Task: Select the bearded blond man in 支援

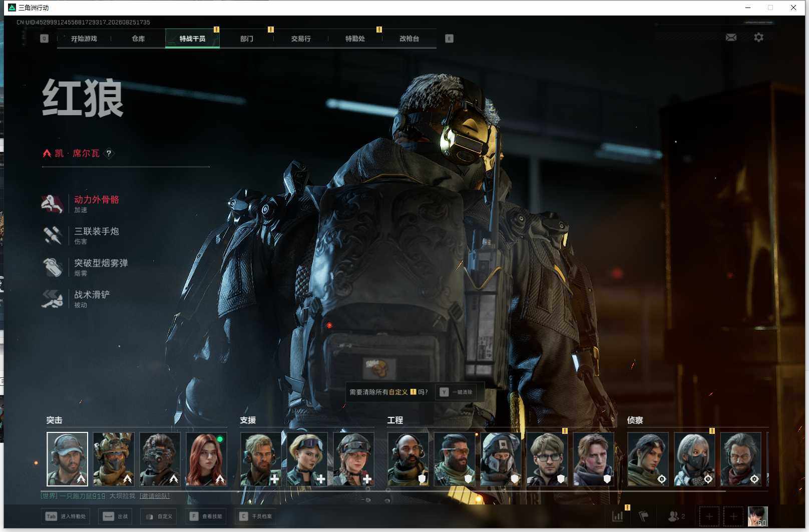Action: 261,459
